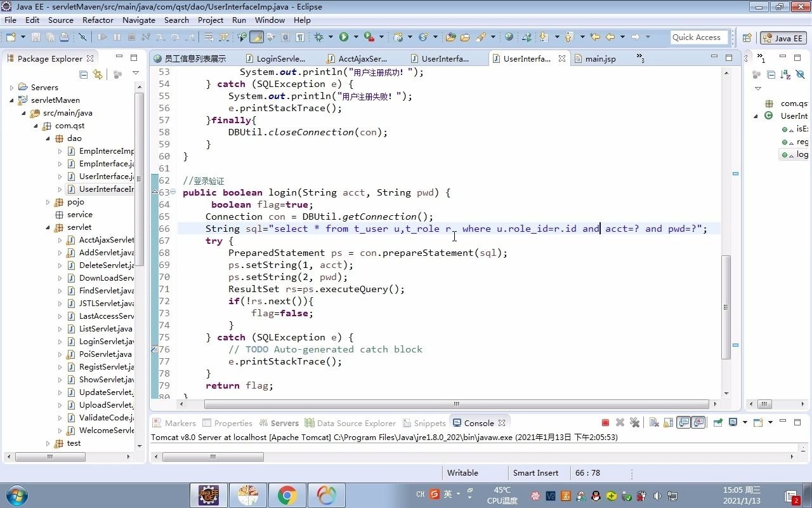This screenshot has width=812, height=508.
Task: Open the Navigate menu
Action: [x=139, y=20]
